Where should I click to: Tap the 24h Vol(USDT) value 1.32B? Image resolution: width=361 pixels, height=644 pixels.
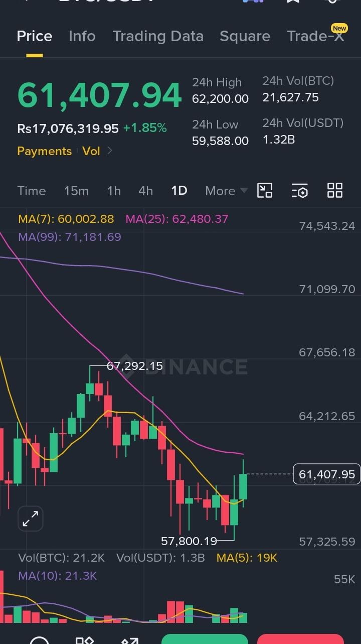pyautogui.click(x=278, y=140)
